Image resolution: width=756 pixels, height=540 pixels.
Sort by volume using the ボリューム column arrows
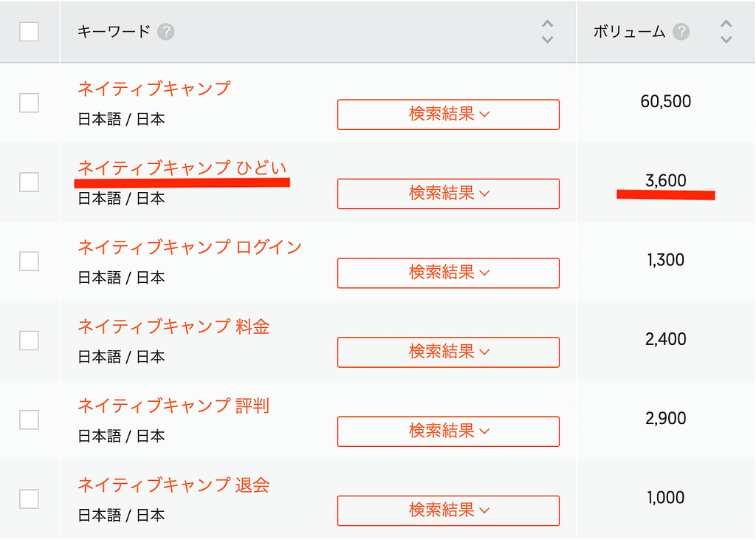(726, 32)
